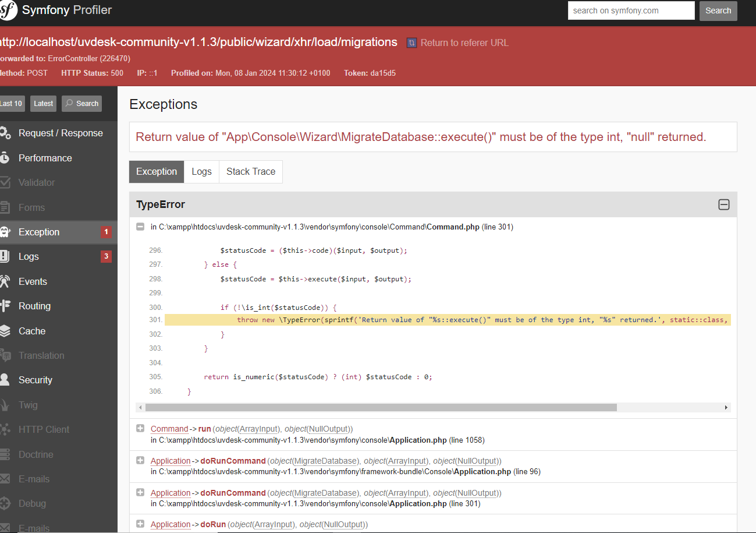This screenshot has height=533, width=756.
Task: Switch to the Stack Trace tab
Action: coord(251,172)
